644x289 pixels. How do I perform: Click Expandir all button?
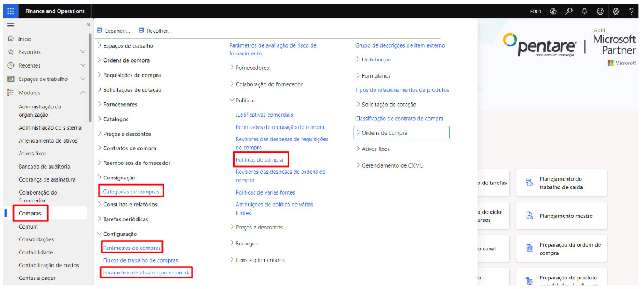coord(114,31)
